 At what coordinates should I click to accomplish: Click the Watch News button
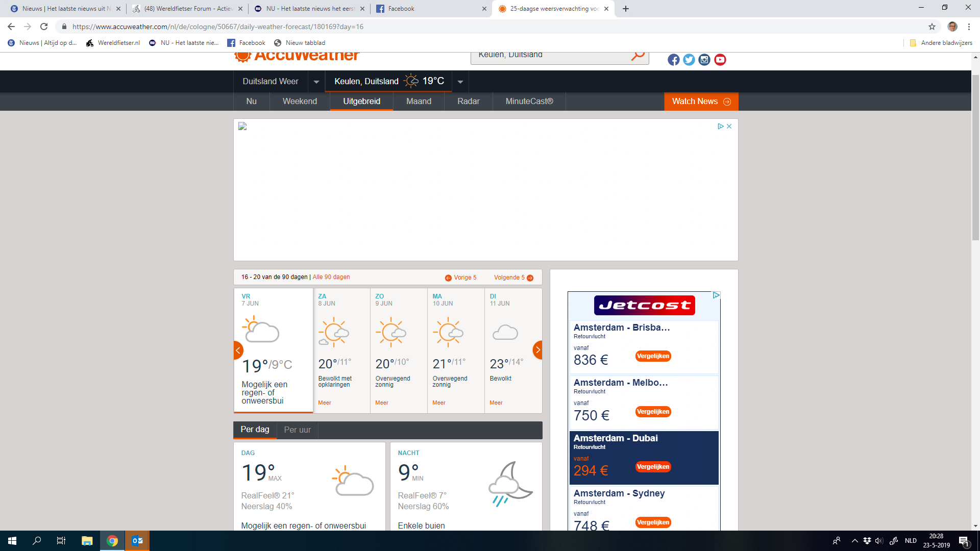(701, 102)
